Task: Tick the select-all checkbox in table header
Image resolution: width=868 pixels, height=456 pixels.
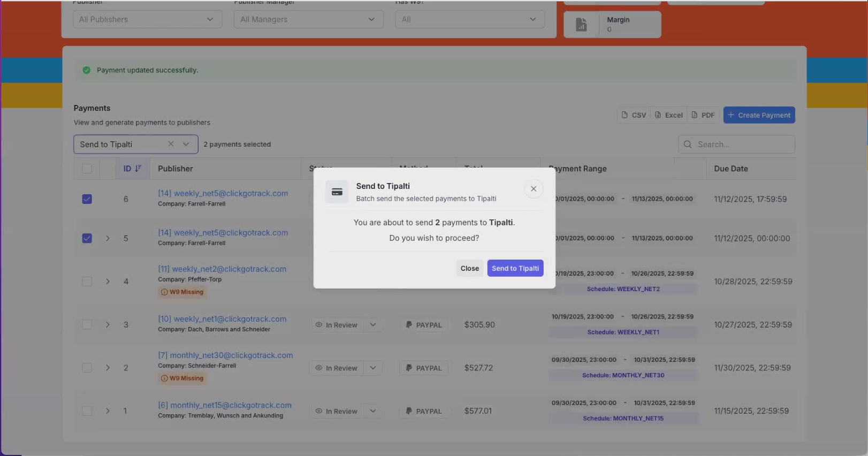Action: point(87,169)
